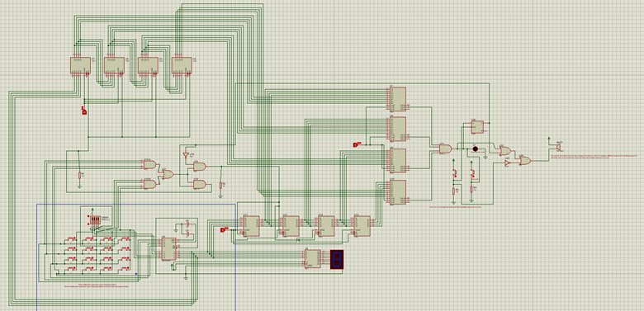Select the decoder chip driving the seven-segment display
Image resolution: width=644 pixels, height=311 pixels.
314,259
